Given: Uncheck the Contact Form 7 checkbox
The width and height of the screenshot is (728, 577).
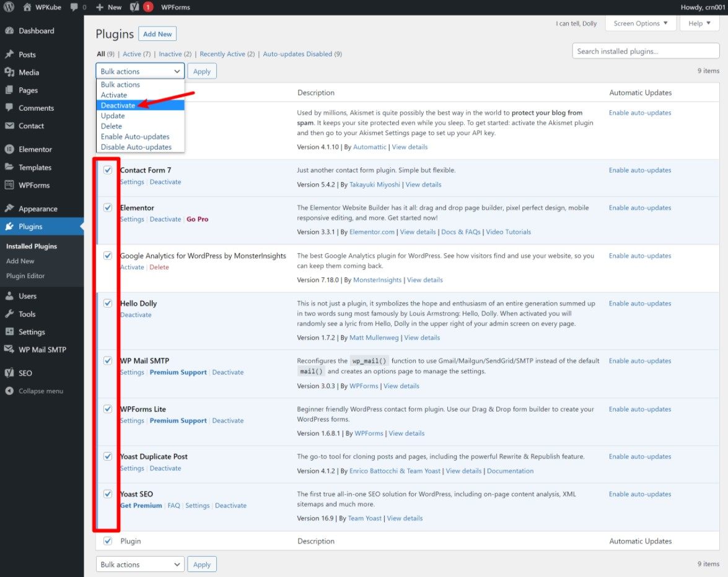Looking at the screenshot, I should (x=108, y=170).
